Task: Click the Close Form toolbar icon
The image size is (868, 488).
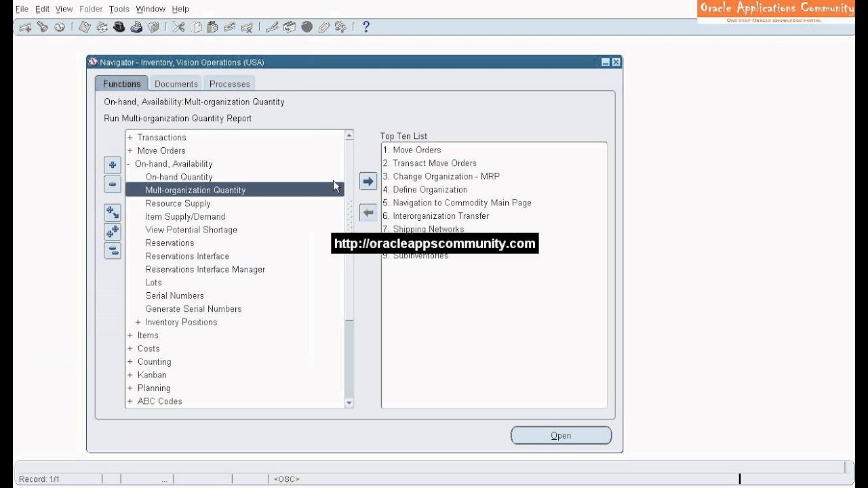Action: click(153, 27)
